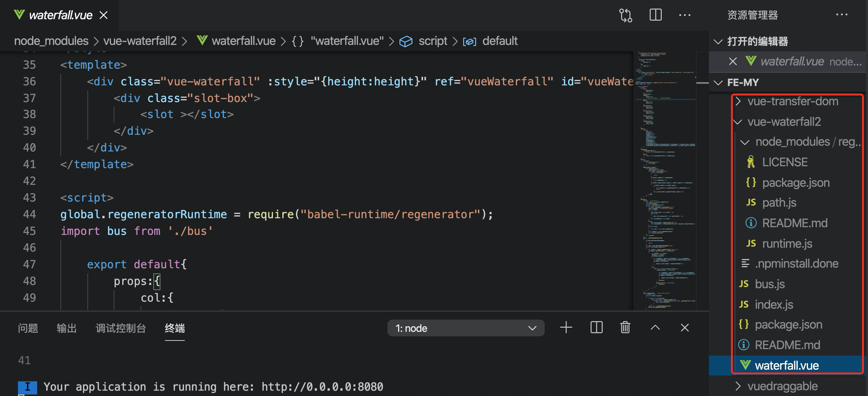Maximize the terminal panel with up chevron
The width and height of the screenshot is (868, 396).
655,328
